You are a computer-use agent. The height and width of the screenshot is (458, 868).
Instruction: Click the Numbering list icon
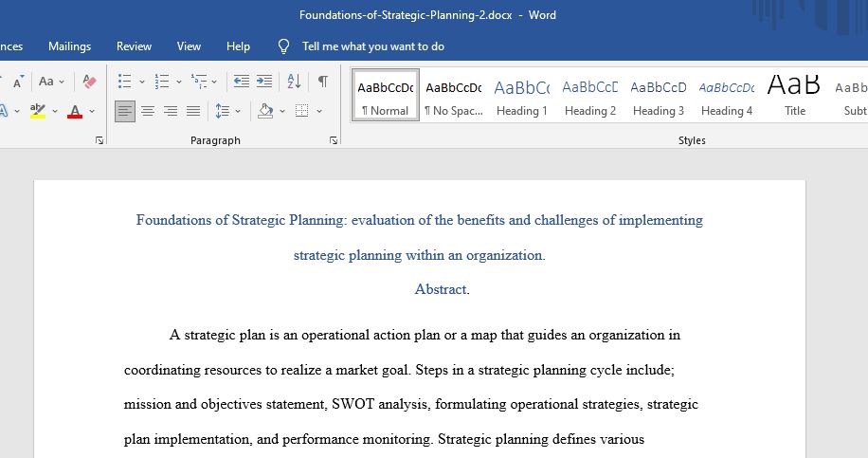pyautogui.click(x=162, y=82)
